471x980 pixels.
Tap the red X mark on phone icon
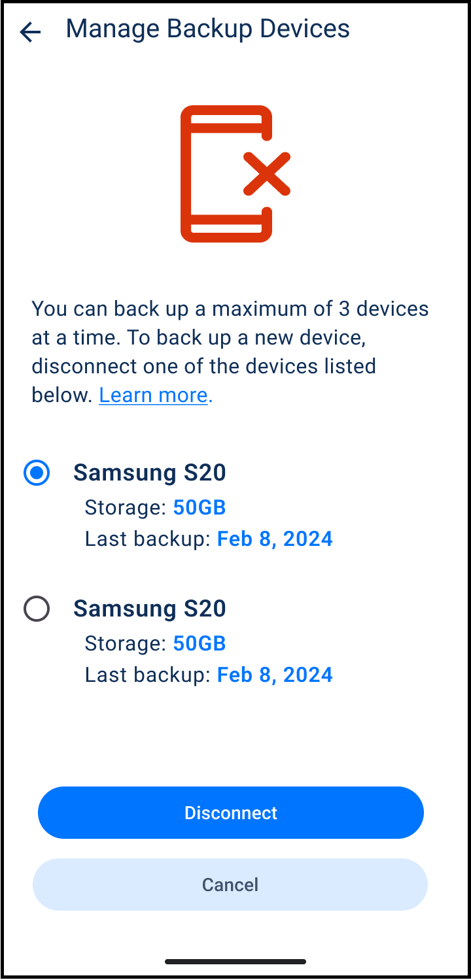click(267, 174)
